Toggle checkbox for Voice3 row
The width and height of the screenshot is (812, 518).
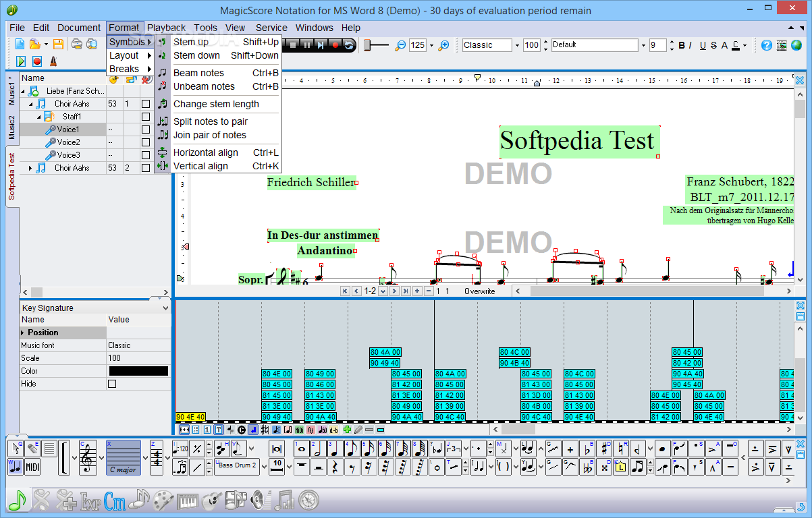(146, 155)
